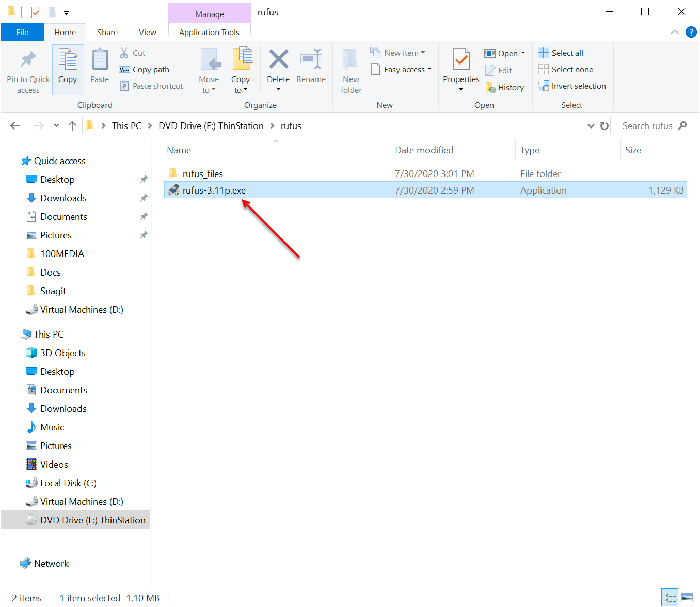Image resolution: width=700 pixels, height=607 pixels.
Task: Click New folder icon in title bar toolbar
Action: (52, 12)
